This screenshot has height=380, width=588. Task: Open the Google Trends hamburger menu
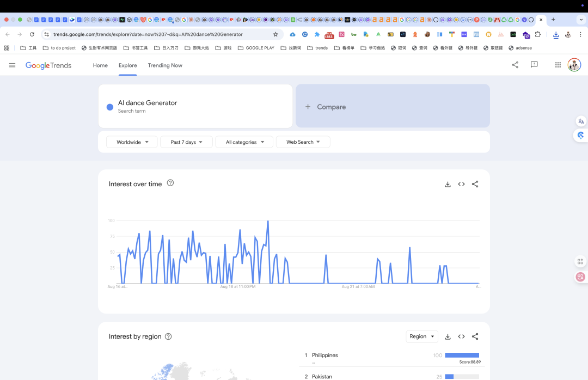(x=12, y=65)
